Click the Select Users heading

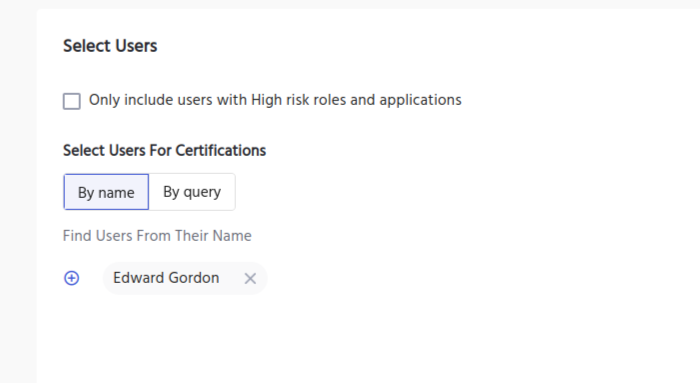pyautogui.click(x=110, y=46)
